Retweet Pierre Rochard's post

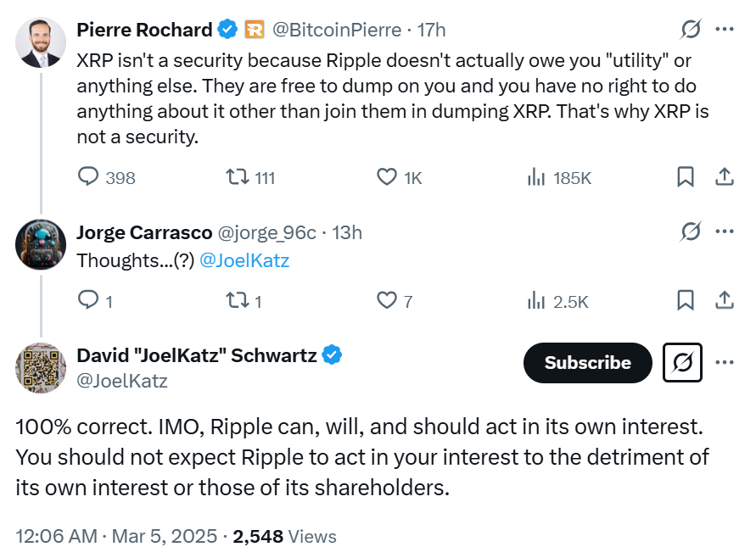click(x=236, y=177)
